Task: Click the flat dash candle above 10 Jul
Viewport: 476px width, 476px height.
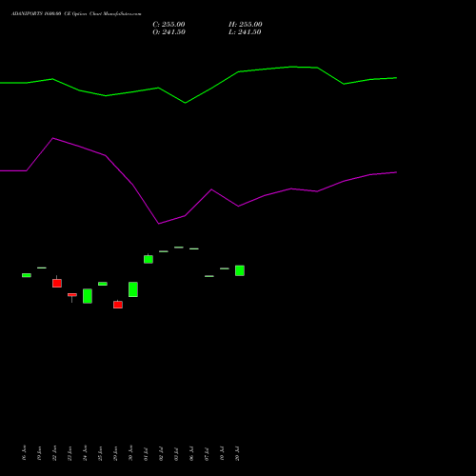Action: point(225,268)
